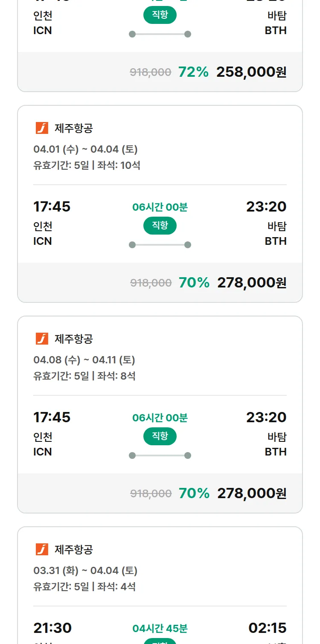320x644 pixels.
Task: Select the 278,000원 price on the 04.08–04.11 flight
Action: coord(252,493)
